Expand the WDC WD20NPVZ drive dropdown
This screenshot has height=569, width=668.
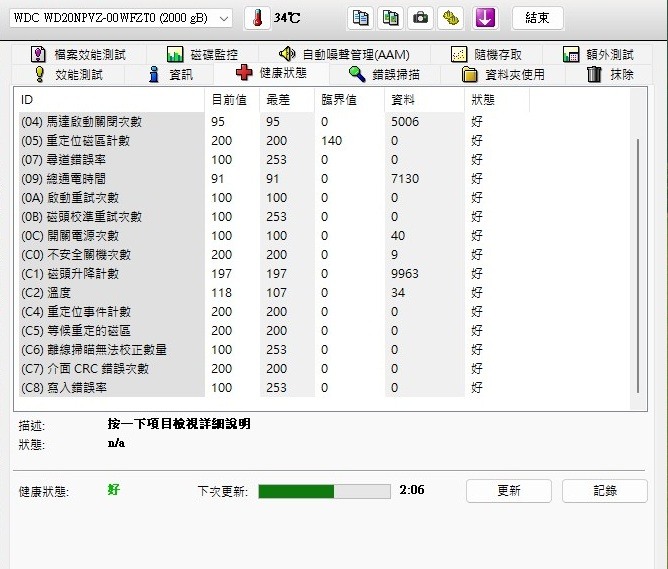pyautogui.click(x=121, y=18)
